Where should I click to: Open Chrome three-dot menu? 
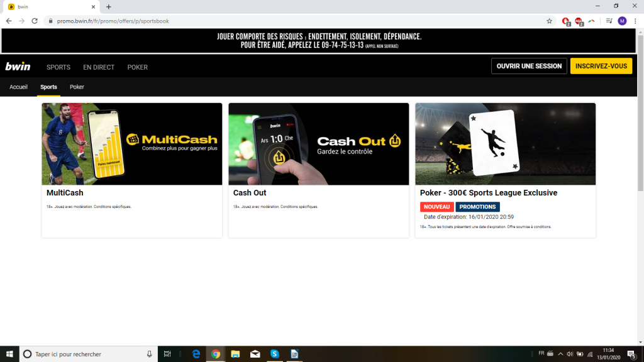(x=635, y=21)
